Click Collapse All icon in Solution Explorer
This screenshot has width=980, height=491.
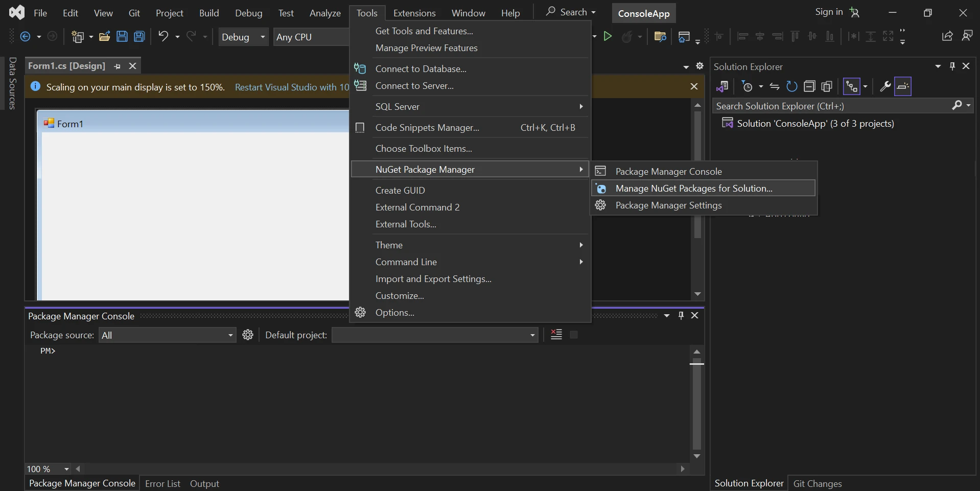pyautogui.click(x=809, y=86)
